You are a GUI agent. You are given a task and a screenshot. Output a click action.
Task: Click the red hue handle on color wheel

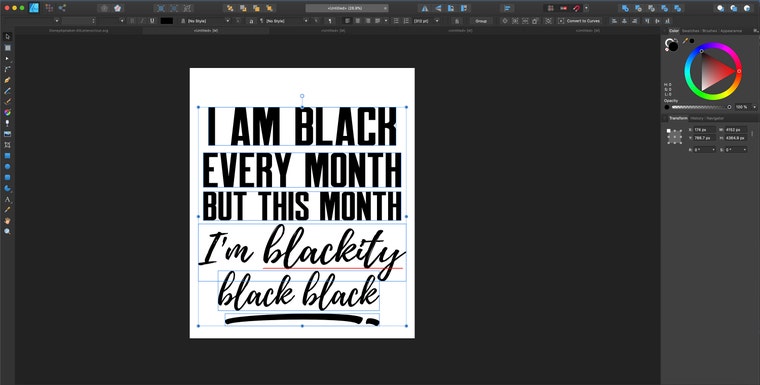coord(739,71)
